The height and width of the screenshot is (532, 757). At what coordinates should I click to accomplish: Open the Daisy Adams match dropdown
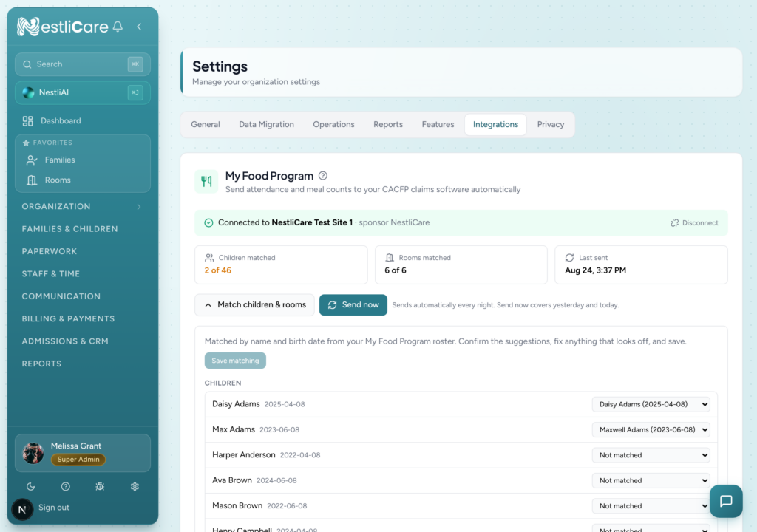point(651,405)
